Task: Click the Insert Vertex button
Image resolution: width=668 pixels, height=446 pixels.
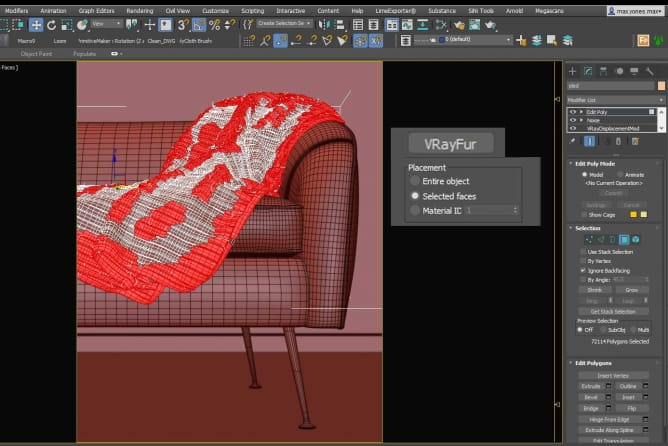Action: point(612,375)
